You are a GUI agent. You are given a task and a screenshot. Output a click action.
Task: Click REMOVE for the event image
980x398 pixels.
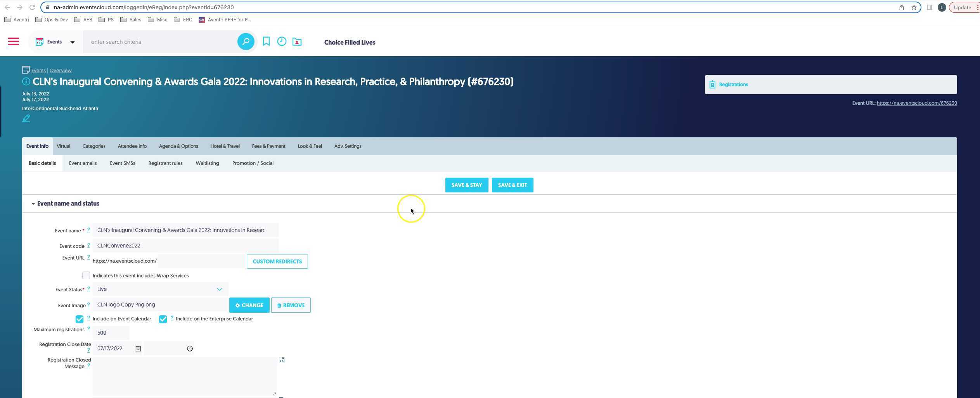tap(291, 305)
